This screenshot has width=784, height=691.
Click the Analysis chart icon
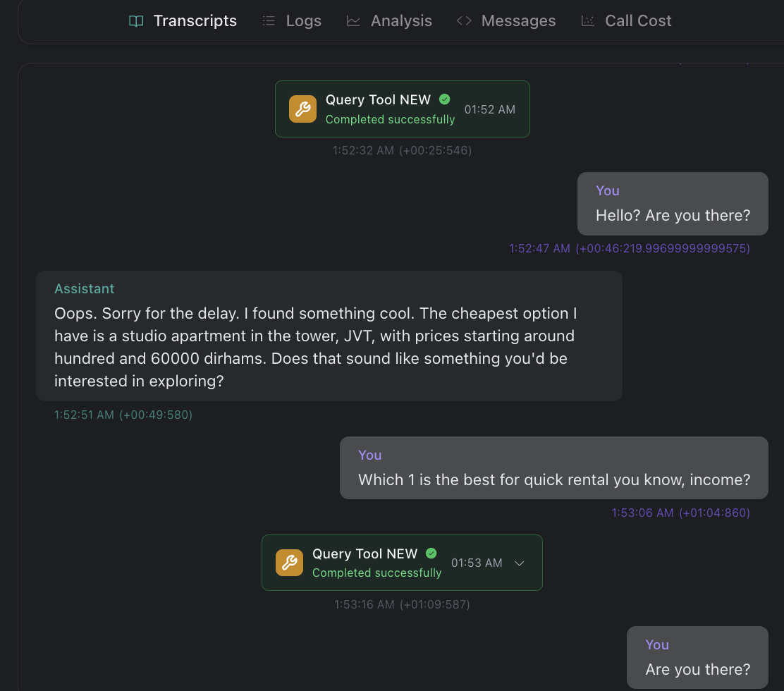353,21
